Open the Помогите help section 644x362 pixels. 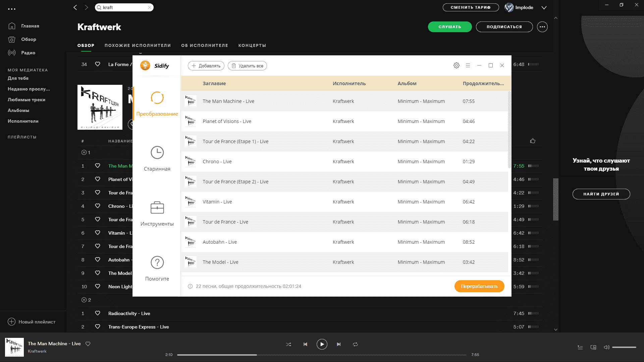pos(157,269)
